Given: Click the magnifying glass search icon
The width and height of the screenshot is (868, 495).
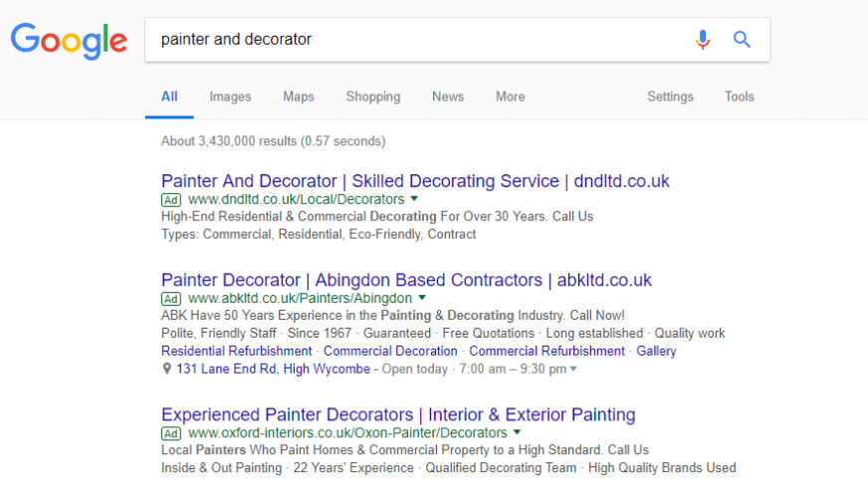Looking at the screenshot, I should click(742, 39).
